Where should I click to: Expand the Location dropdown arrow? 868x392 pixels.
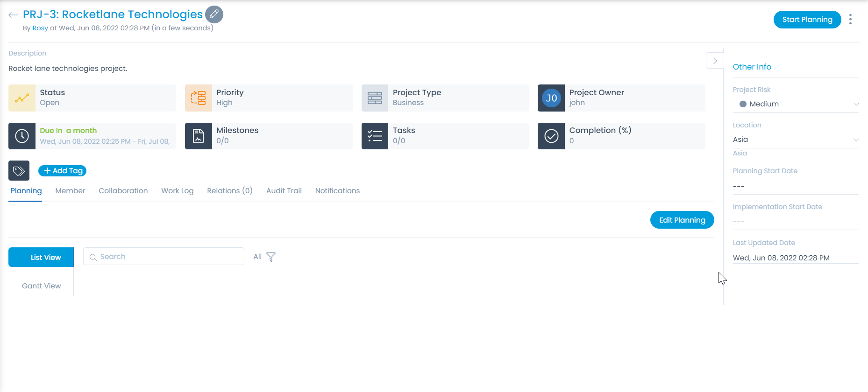coord(856,140)
